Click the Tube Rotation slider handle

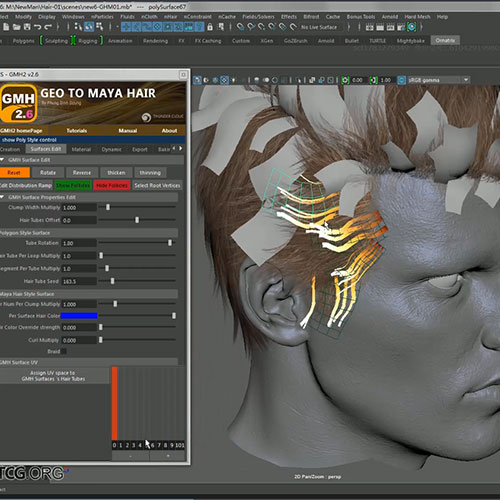pyautogui.click(x=170, y=243)
